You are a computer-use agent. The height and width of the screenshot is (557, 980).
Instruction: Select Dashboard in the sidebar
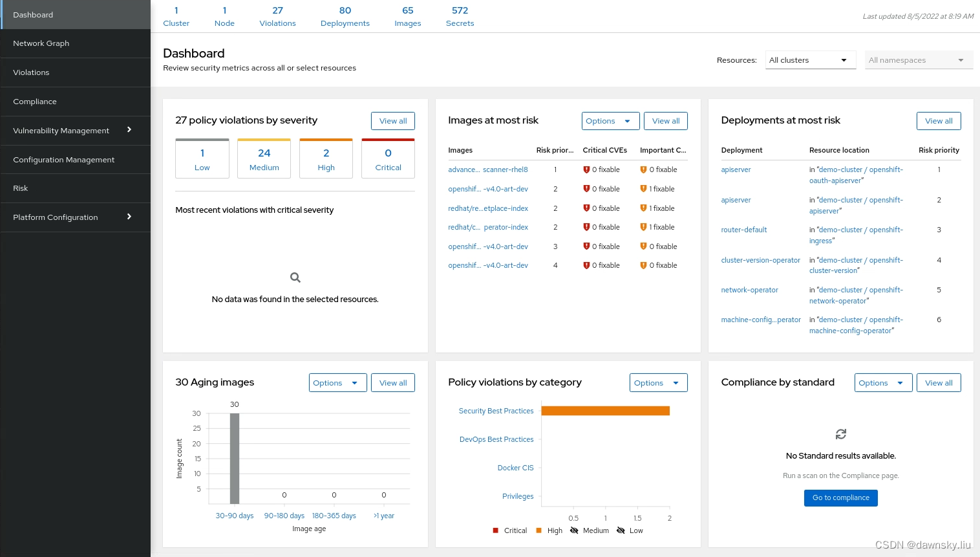coord(75,15)
